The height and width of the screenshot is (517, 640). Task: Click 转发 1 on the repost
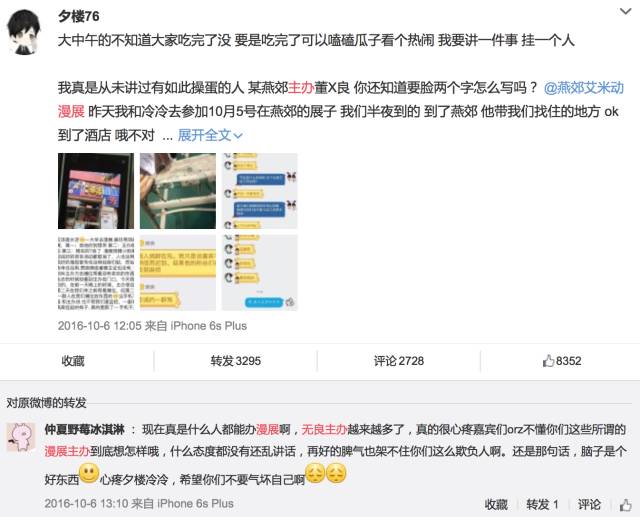542,504
